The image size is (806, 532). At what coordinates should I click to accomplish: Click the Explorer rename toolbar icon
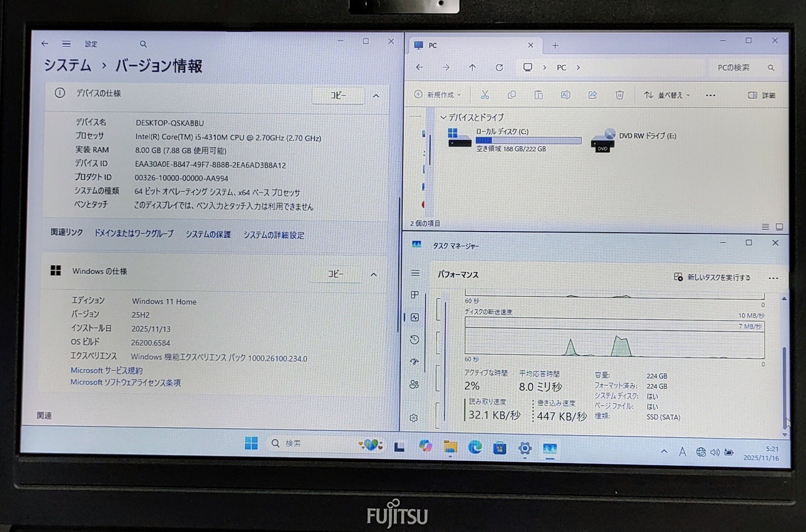click(565, 95)
